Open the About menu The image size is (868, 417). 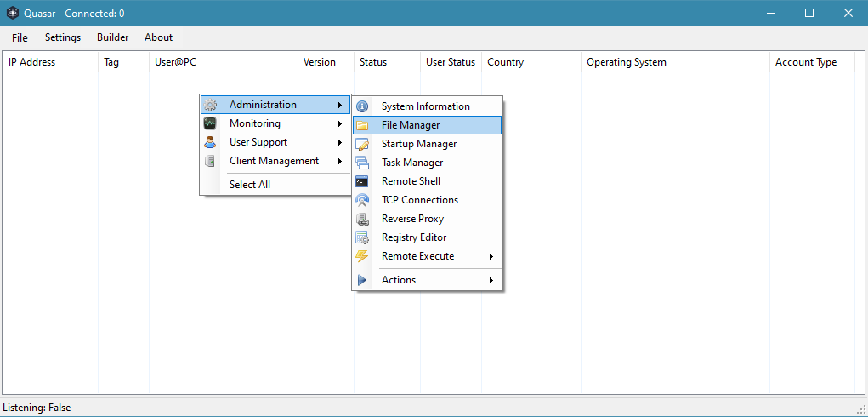click(x=159, y=37)
